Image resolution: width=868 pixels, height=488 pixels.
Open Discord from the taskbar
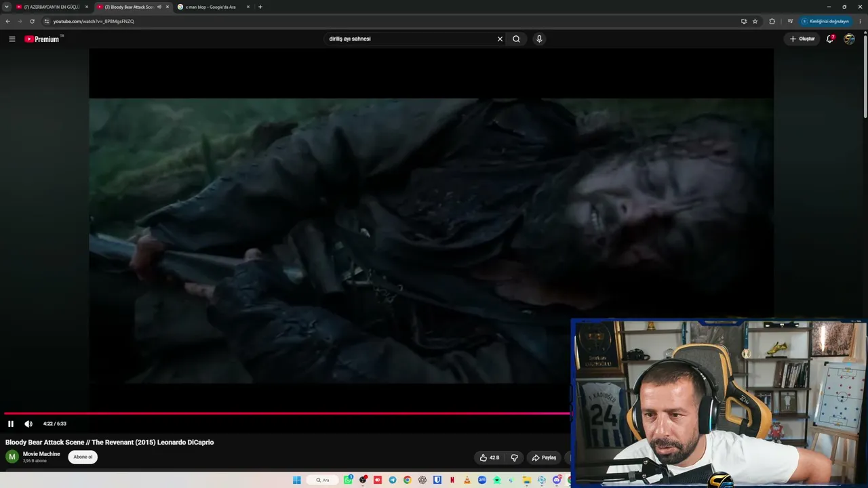click(557, 480)
